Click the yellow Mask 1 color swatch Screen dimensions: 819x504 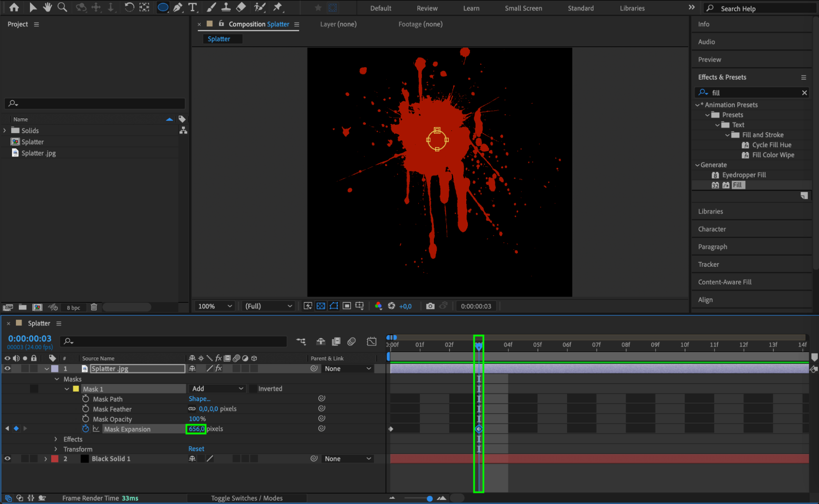click(76, 389)
